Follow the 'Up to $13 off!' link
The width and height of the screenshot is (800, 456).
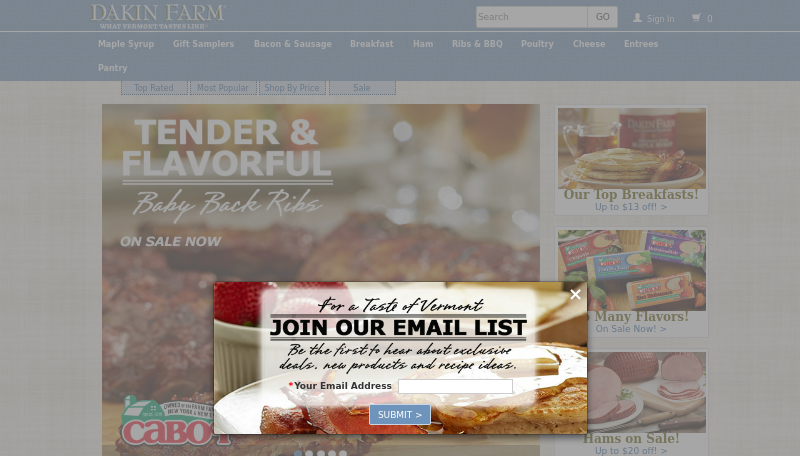tap(631, 207)
